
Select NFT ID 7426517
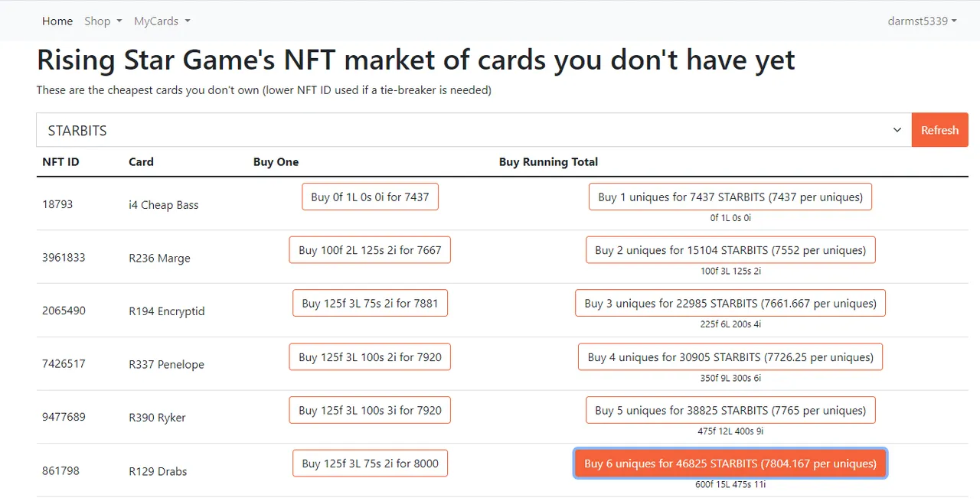coord(64,364)
